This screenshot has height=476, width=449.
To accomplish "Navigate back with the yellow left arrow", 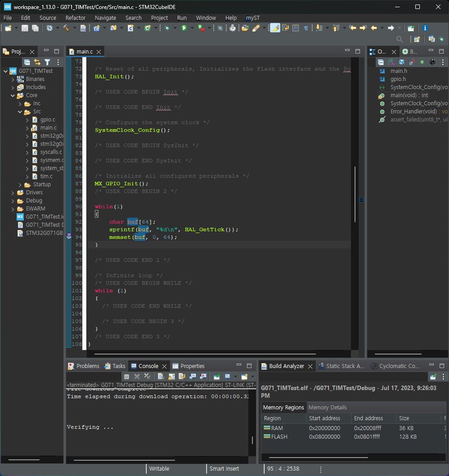I will coord(374,28).
